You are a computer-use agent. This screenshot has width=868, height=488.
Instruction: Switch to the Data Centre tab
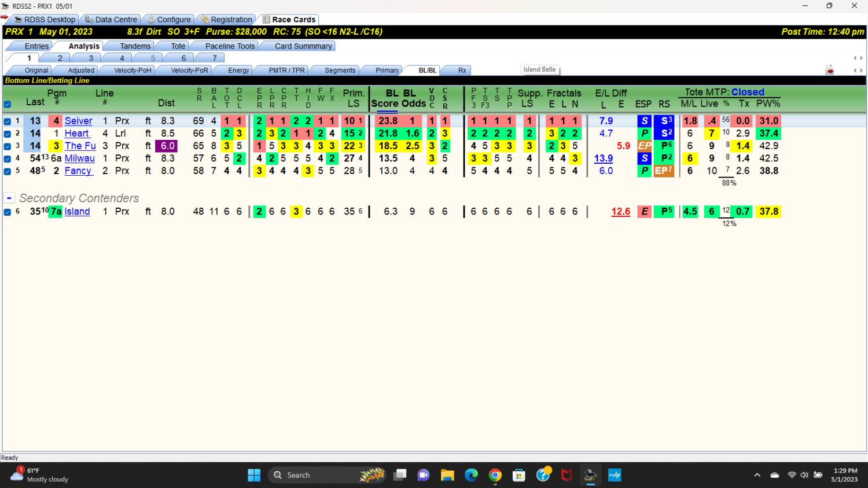(111, 20)
